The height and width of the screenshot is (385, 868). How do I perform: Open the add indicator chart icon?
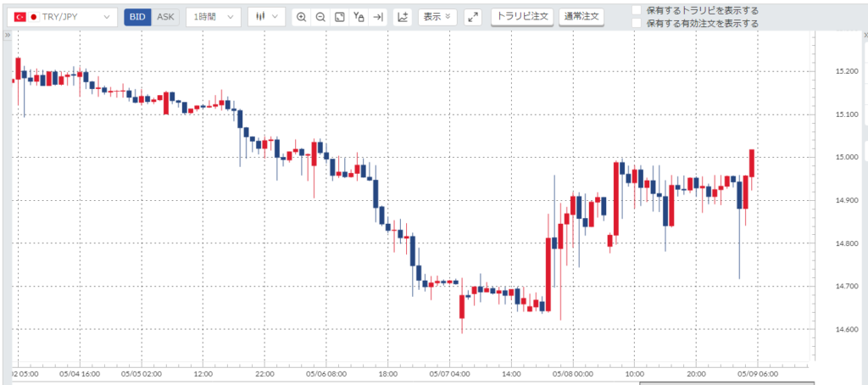(403, 17)
